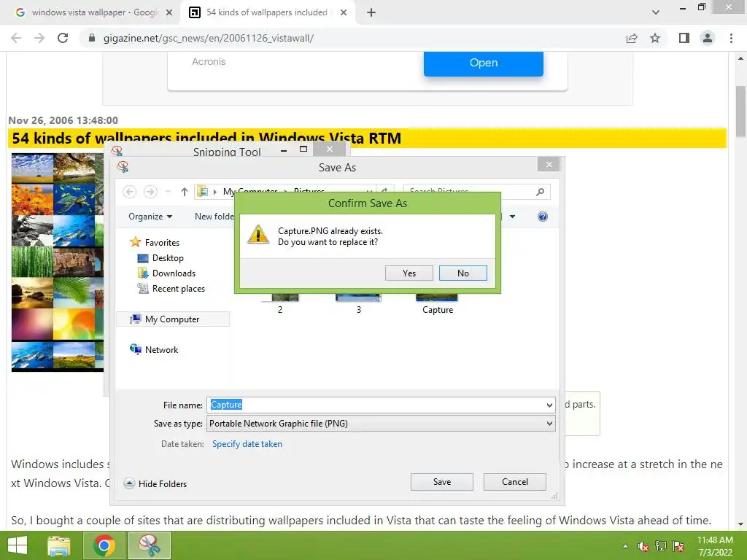Share this page icon in Chrome
Image resolution: width=747 pixels, height=560 pixels.
pos(632,38)
